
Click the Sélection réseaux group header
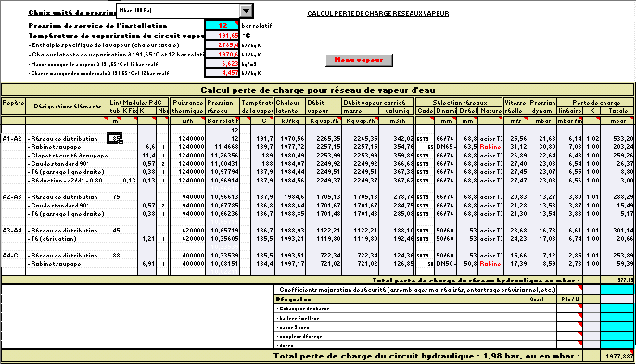(459, 102)
